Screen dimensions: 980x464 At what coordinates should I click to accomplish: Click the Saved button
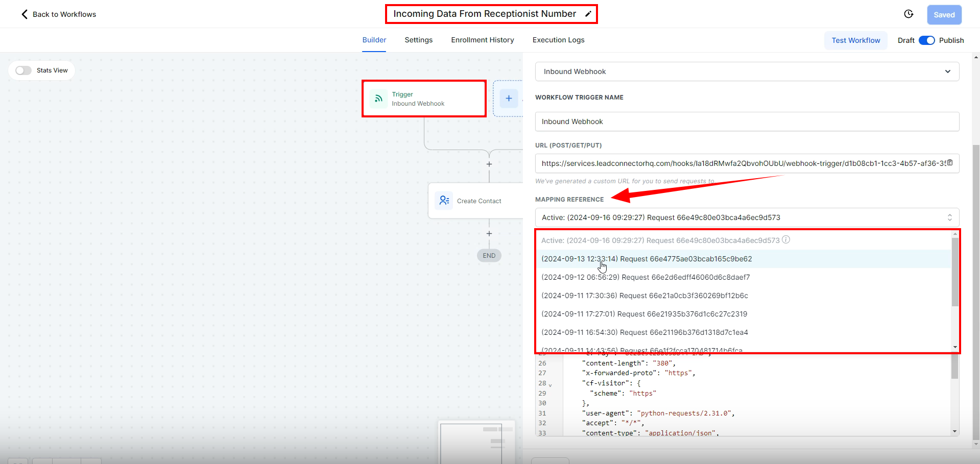point(944,15)
